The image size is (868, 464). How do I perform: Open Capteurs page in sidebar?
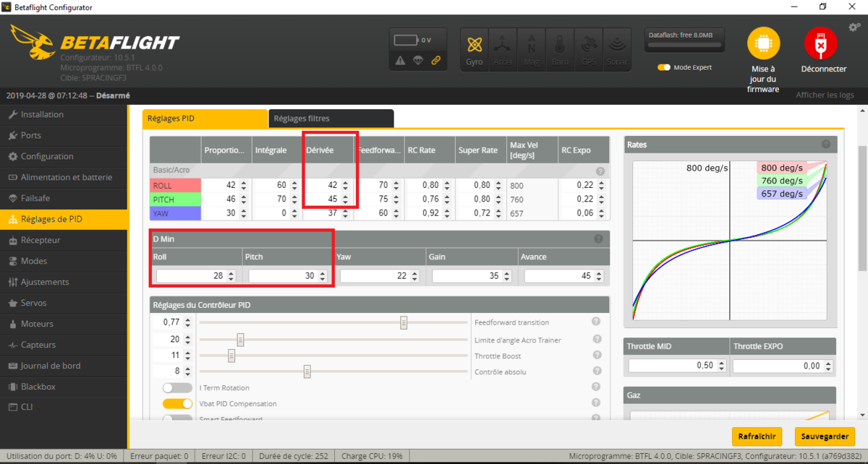64,345
